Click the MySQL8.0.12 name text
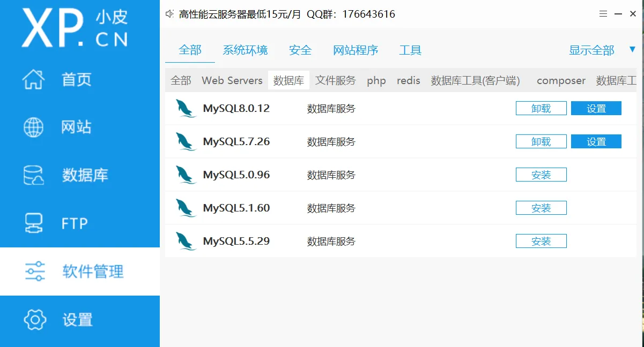The width and height of the screenshot is (644, 347). click(236, 109)
